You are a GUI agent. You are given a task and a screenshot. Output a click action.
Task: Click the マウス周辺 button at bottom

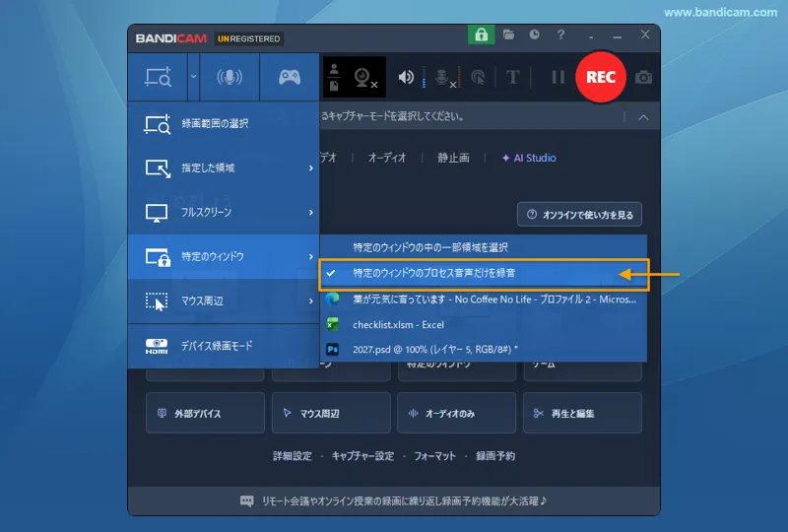[x=331, y=414]
